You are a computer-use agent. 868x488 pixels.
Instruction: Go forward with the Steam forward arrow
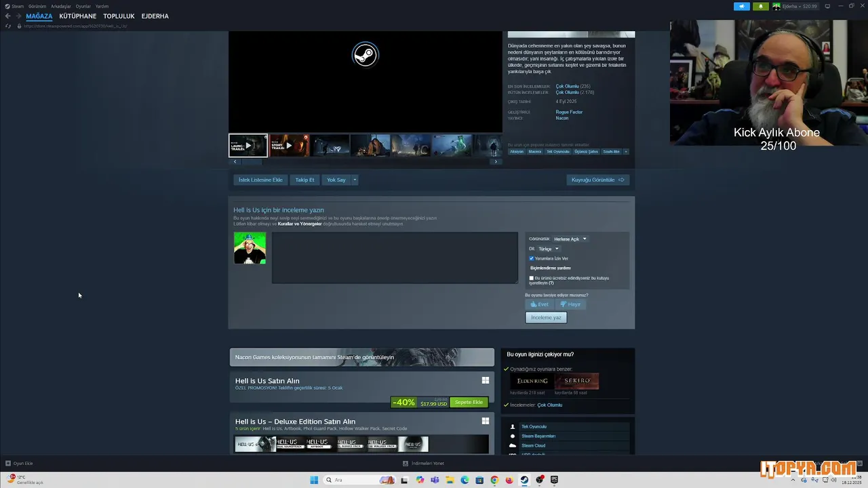(x=18, y=16)
